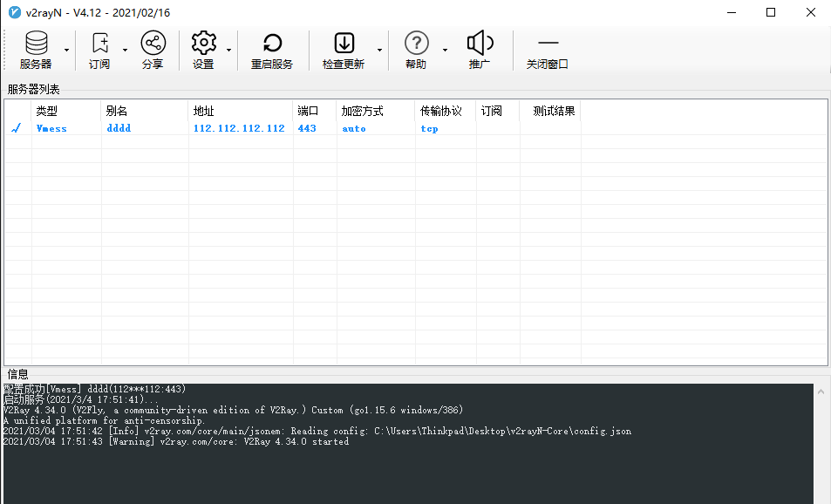Click the 检查更新 (Check Updates) icon
The image size is (831, 504).
pos(342,42)
